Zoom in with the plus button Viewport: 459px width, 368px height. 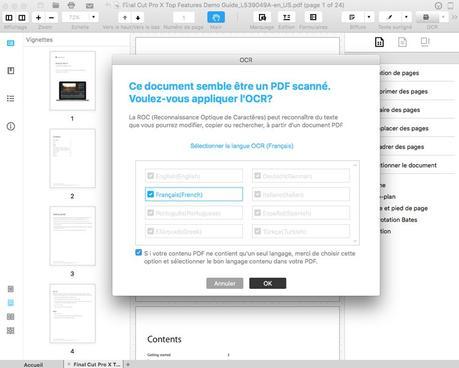[39, 17]
